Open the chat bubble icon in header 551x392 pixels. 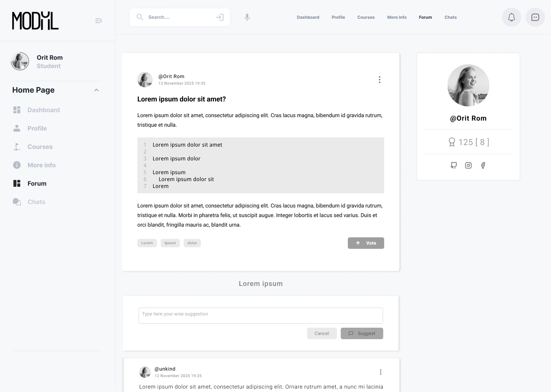click(535, 17)
